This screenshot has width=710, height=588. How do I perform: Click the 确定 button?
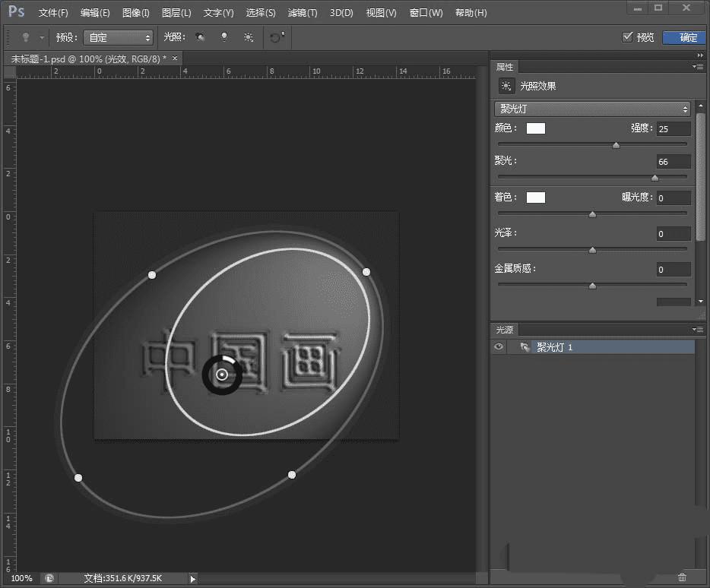(683, 37)
